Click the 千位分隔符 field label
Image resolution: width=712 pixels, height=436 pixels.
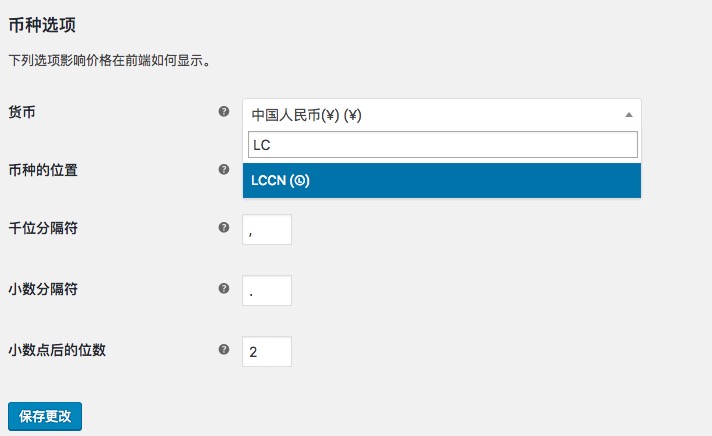[43, 228]
